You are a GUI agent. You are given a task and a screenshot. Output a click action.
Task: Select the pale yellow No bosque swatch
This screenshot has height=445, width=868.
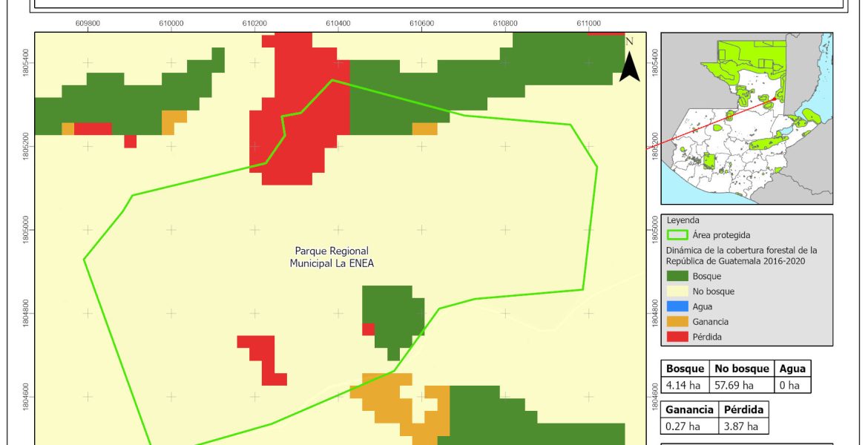tap(677, 291)
